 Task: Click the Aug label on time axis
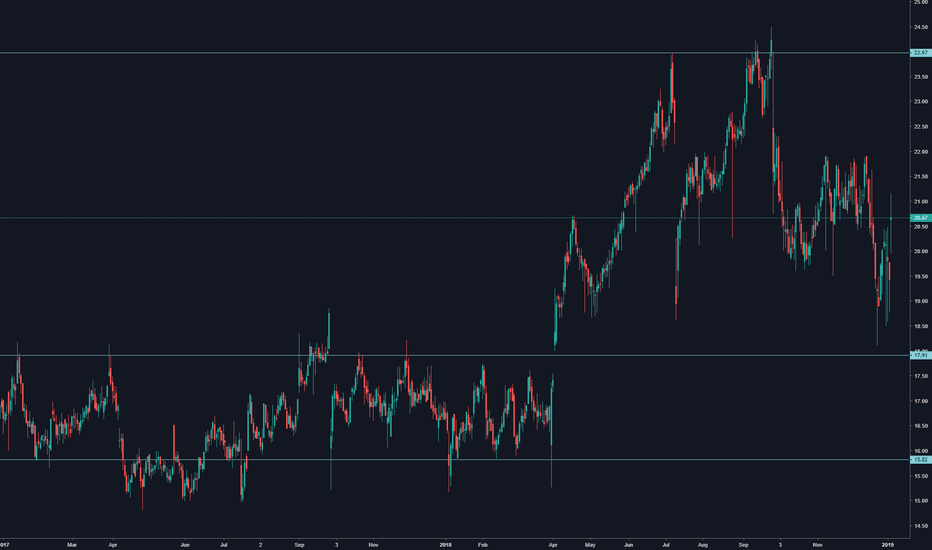click(703, 545)
